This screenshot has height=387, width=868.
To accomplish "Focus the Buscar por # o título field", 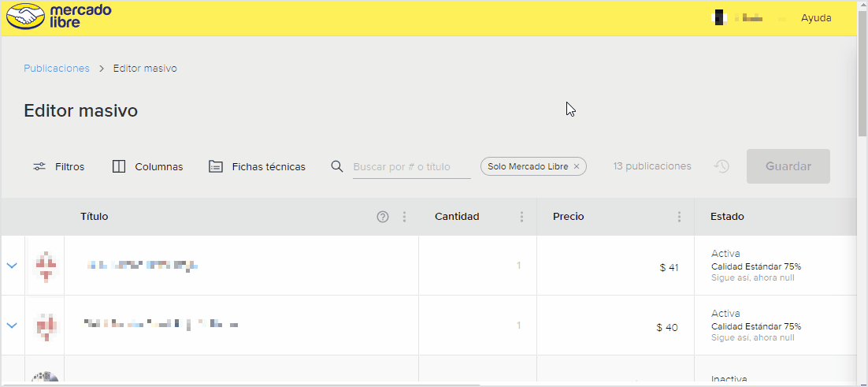I will pos(412,166).
